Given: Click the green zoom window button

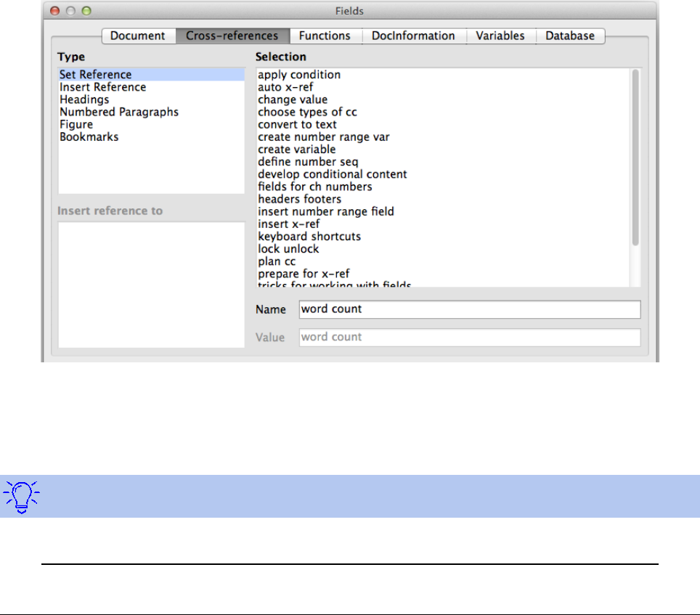Looking at the screenshot, I should (86, 11).
